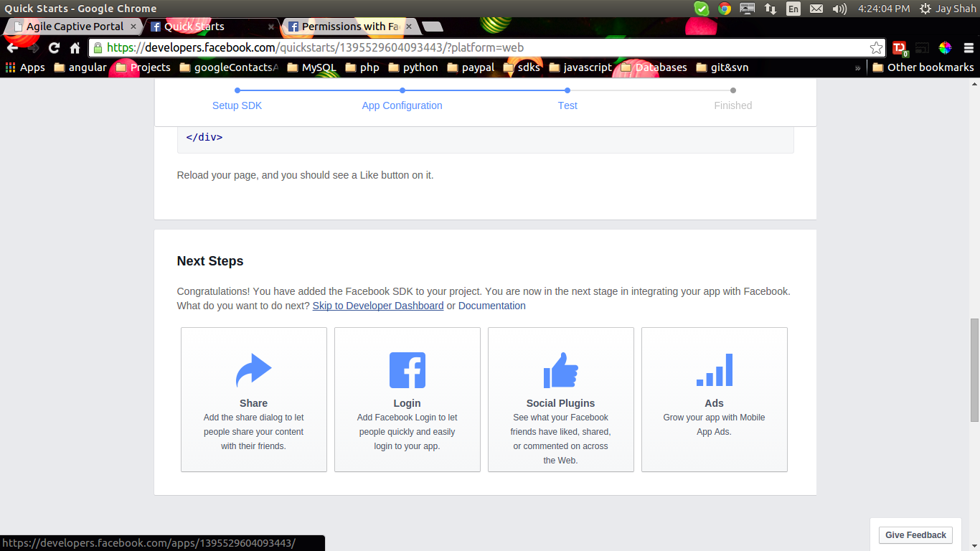This screenshot has width=980, height=551.
Task: Click the green HTTPS padlock icon
Action: [x=98, y=48]
